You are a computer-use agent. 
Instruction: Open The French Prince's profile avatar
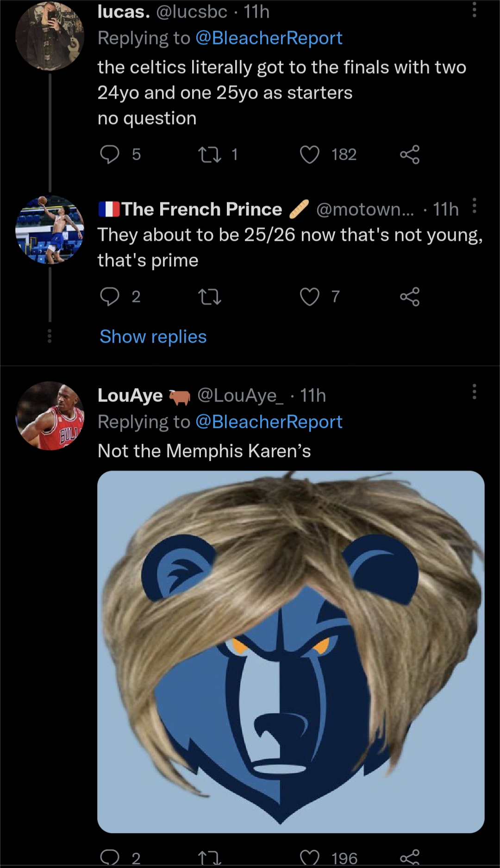[50, 230]
